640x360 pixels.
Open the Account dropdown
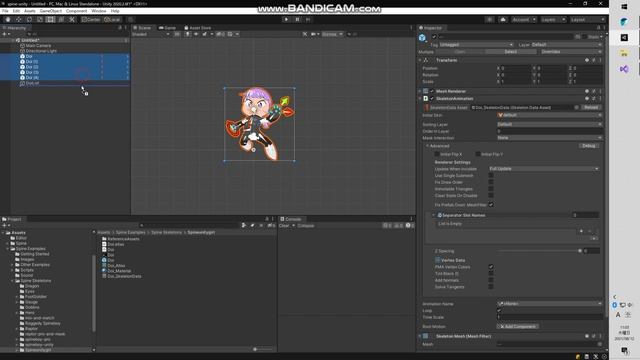524,20
